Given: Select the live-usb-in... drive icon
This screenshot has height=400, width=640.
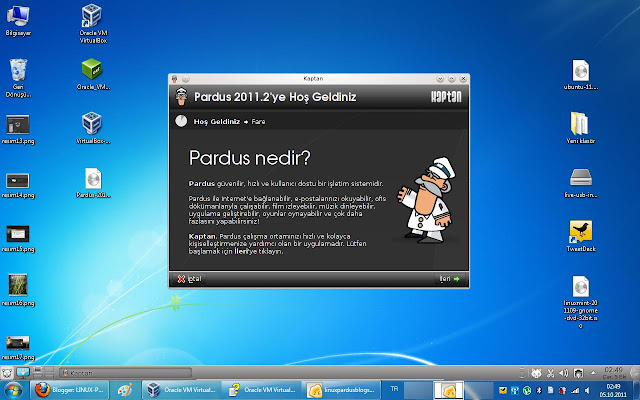Looking at the screenshot, I should 581,183.
